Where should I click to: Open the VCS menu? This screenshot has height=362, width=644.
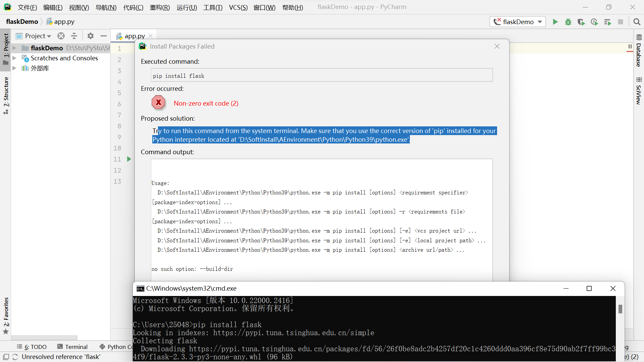238,7
